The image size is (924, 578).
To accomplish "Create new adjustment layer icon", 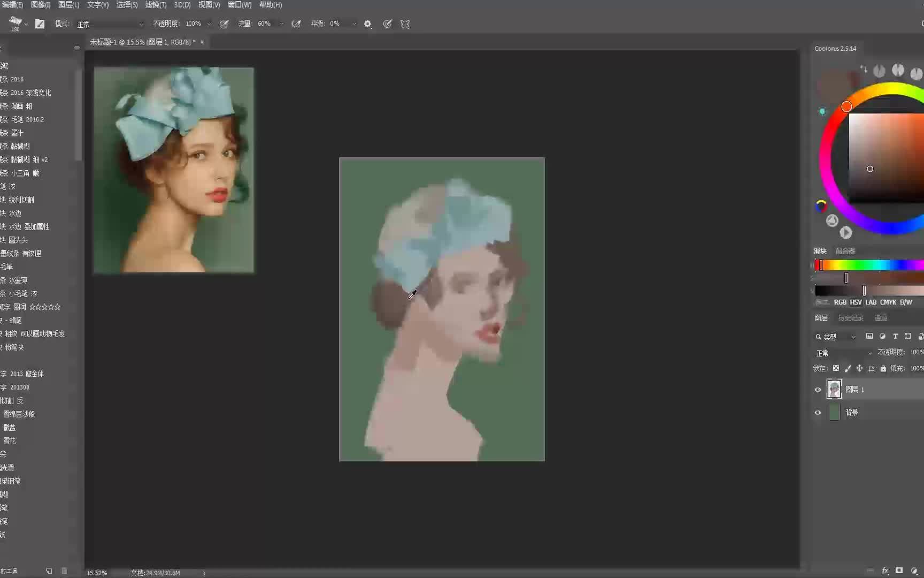I will [914, 571].
